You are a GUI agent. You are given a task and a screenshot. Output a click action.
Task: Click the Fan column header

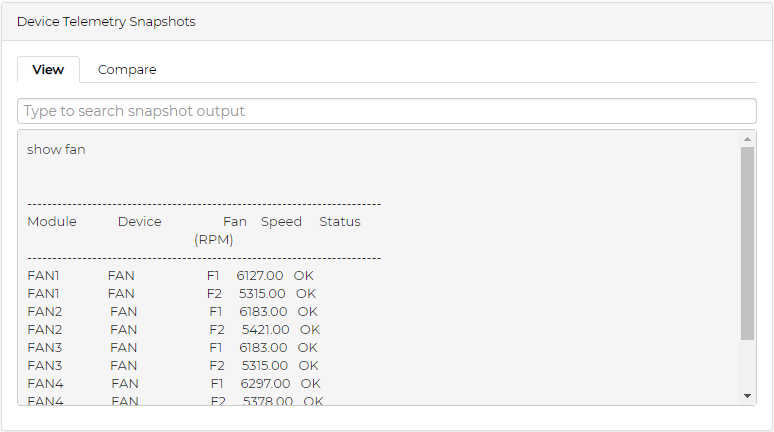(x=235, y=222)
